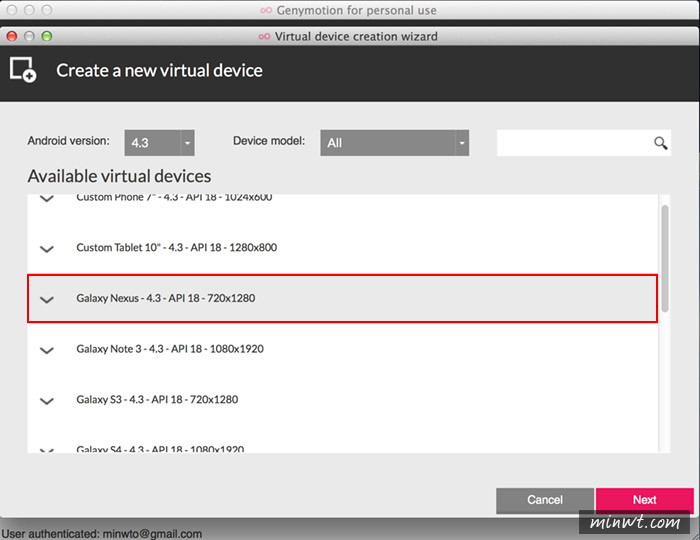Screen dimensions: 700x540
Task: Click the device list vertical scrollbar
Action: point(665,258)
